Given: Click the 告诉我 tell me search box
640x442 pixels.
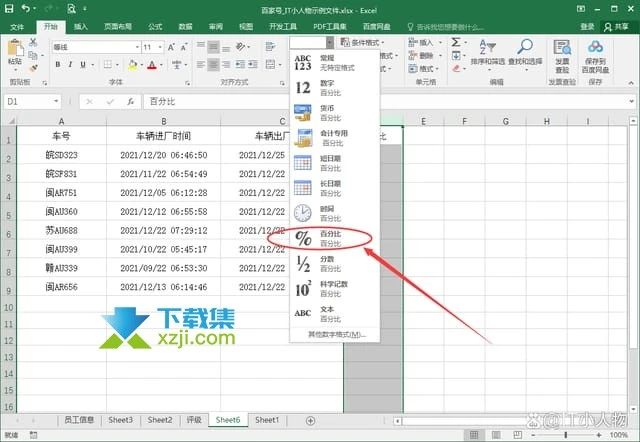Looking at the screenshot, I should pos(447,27).
